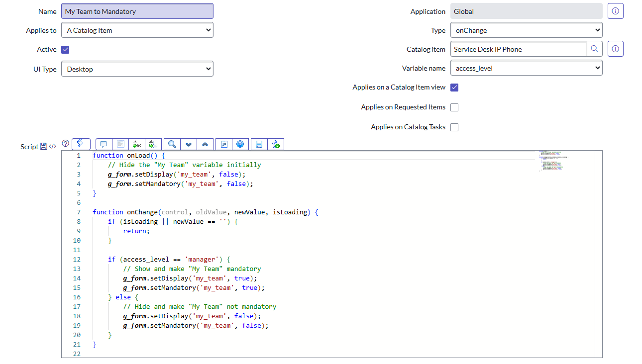Enable Applies on Requested Items
This screenshot has height=364, width=642.
pyautogui.click(x=454, y=107)
